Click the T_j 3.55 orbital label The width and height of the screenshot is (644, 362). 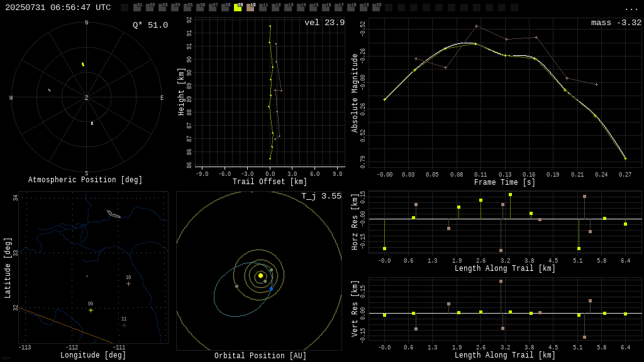pos(321,196)
